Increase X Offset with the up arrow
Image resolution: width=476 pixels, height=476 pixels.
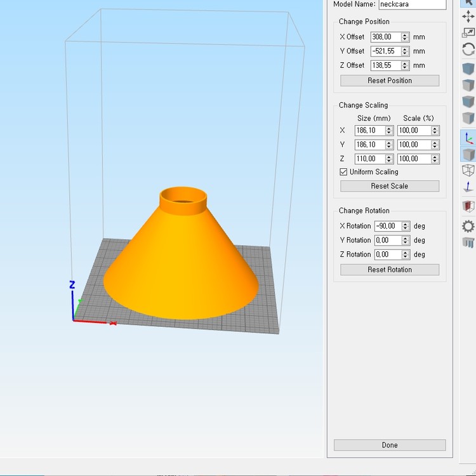tap(405, 35)
